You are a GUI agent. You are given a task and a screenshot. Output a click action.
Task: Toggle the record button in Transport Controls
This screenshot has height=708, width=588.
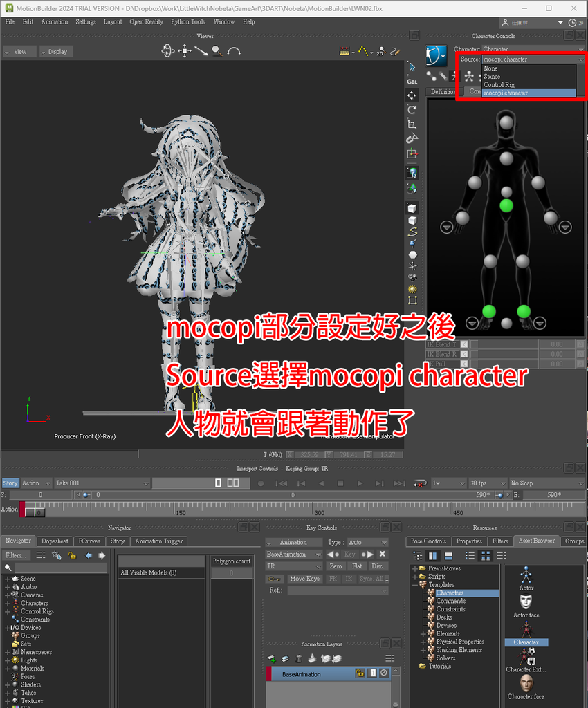coord(261,483)
